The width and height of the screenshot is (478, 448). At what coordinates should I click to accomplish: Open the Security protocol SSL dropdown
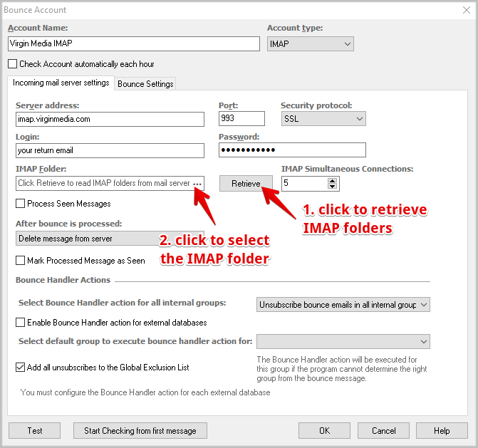(x=323, y=118)
